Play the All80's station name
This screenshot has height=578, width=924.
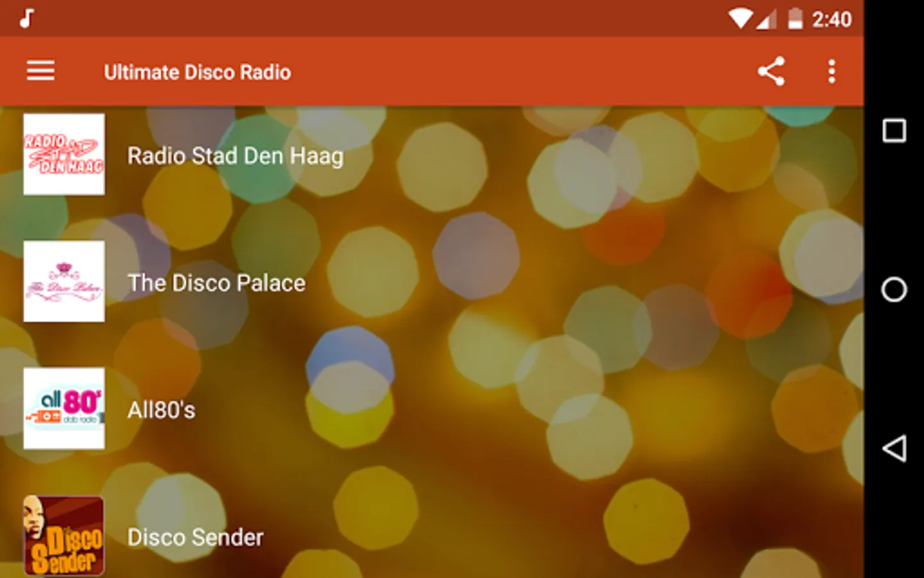tap(161, 410)
